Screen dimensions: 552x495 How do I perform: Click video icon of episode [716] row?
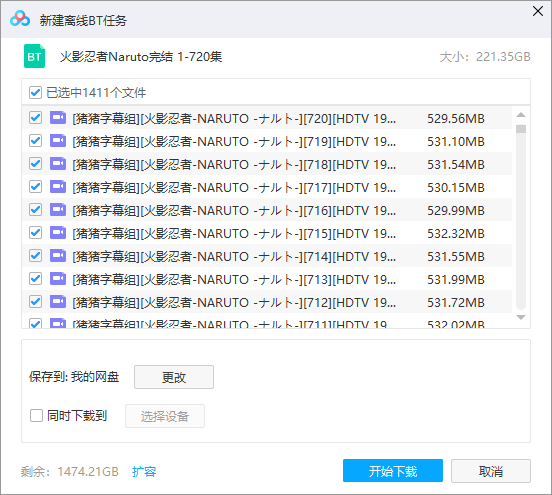click(58, 210)
